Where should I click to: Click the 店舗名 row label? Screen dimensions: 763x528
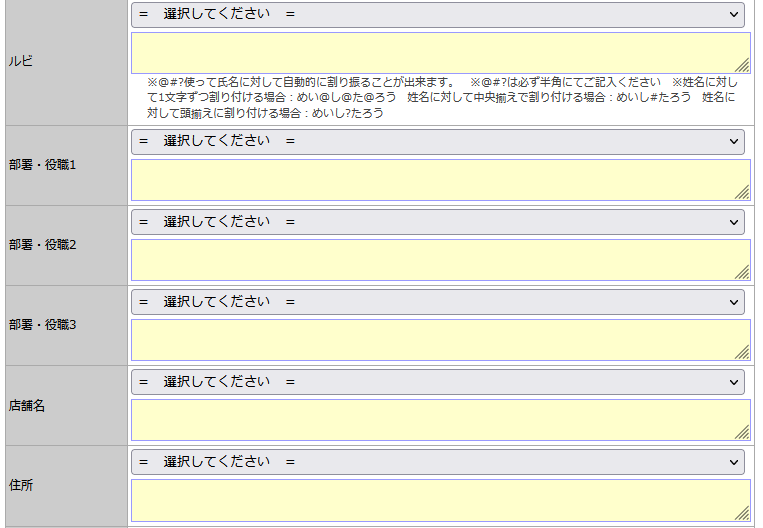tap(27, 406)
